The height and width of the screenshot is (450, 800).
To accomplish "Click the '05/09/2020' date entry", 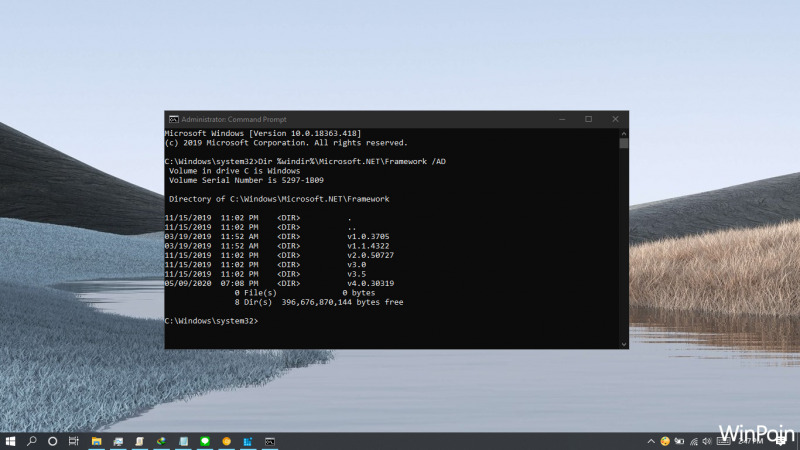I will tap(188, 283).
